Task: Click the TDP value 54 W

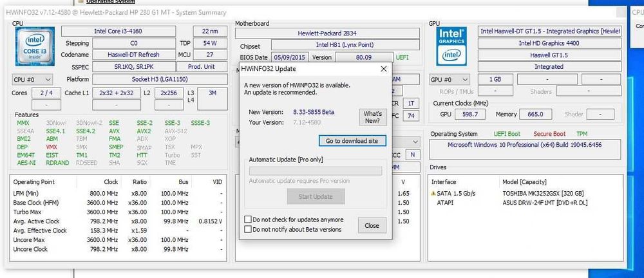Action: tap(210, 43)
